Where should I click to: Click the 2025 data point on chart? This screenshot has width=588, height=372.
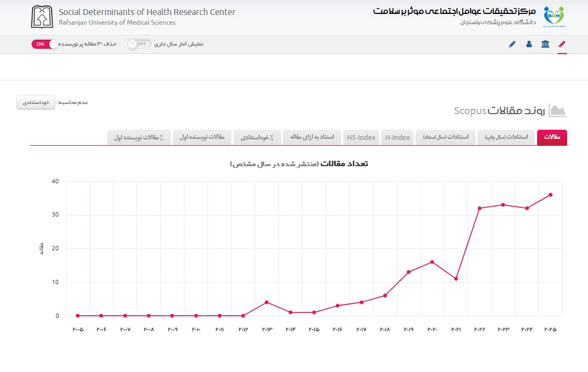point(551,195)
